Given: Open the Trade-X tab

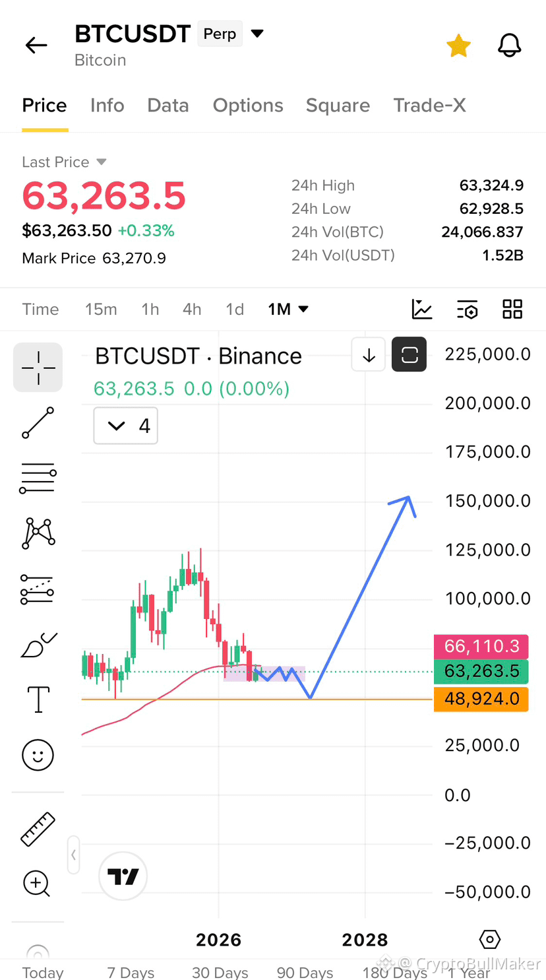Looking at the screenshot, I should (430, 106).
